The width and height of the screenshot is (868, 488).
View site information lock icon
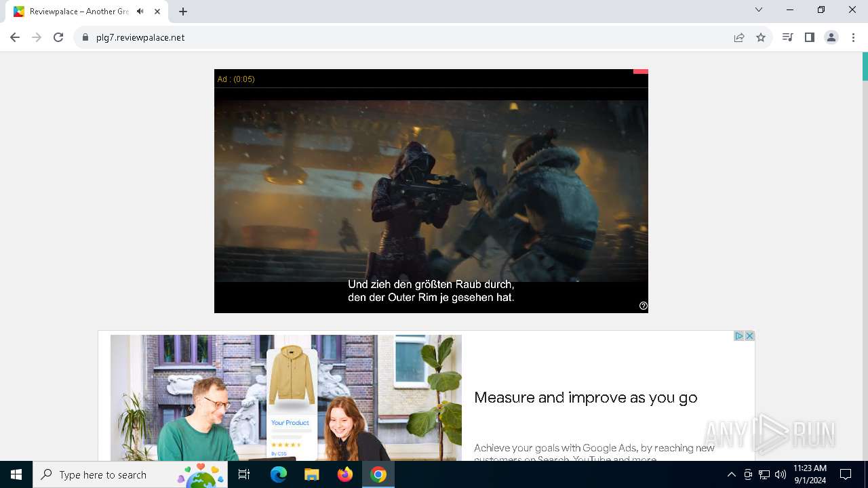point(85,37)
